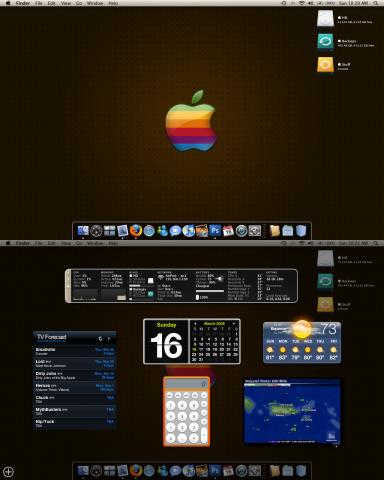
Task: Click the Doppler radar map widget
Action: 292,412
